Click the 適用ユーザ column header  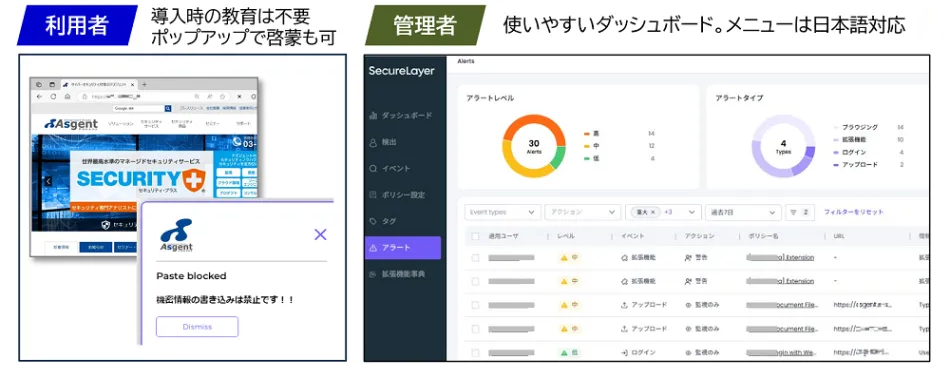click(x=503, y=236)
